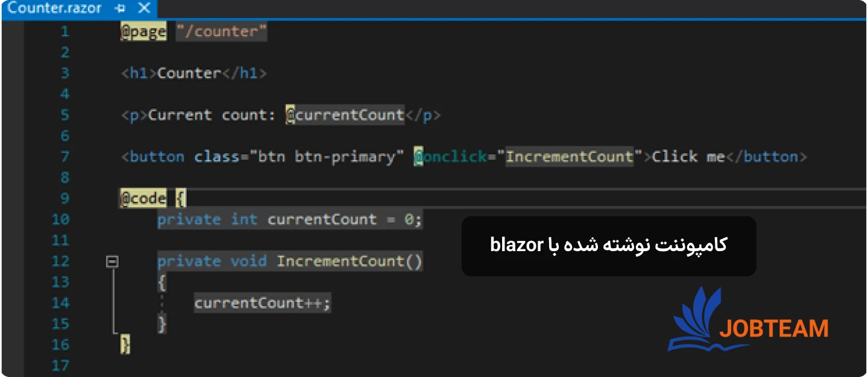Click line number 17 in the gutter
The height and width of the screenshot is (377, 868).
coord(60,366)
